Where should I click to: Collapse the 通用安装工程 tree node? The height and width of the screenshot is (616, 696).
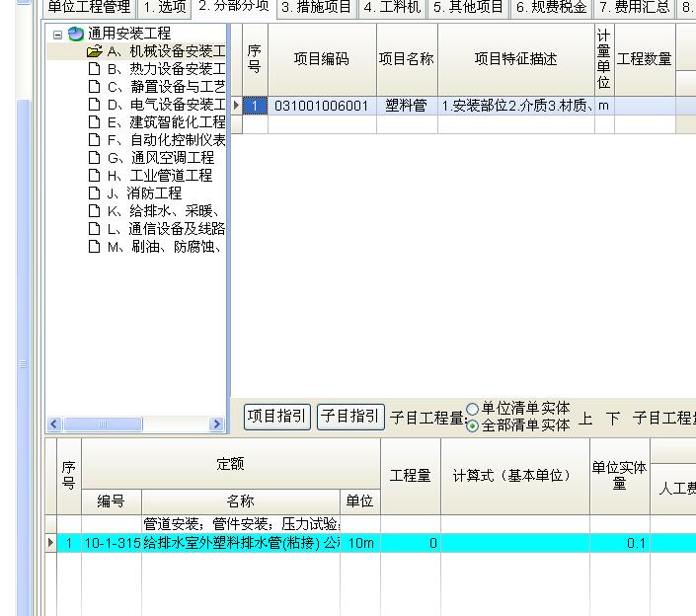click(57, 35)
